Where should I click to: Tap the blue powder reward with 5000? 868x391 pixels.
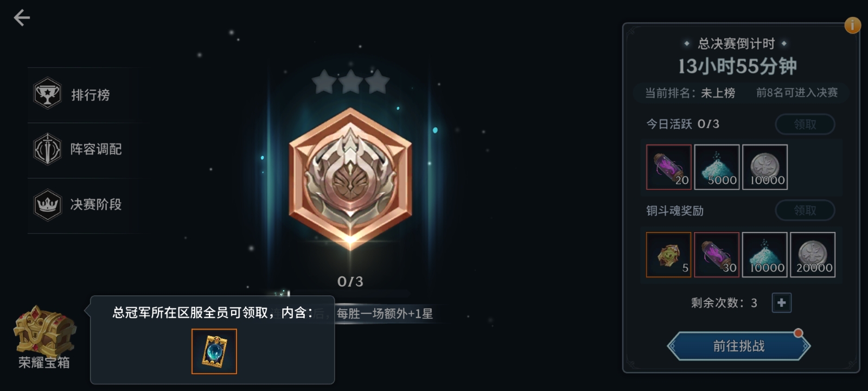click(717, 167)
